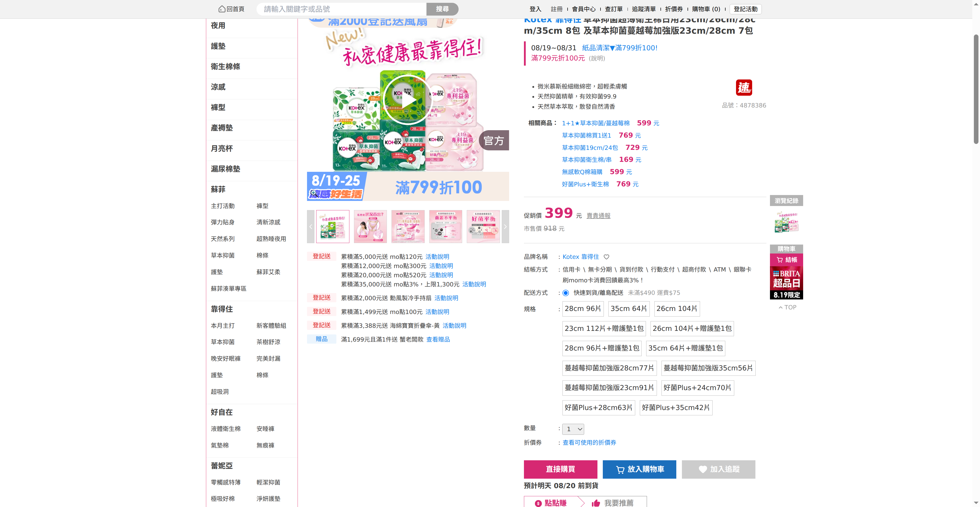The width and height of the screenshot is (980, 507).
Task: Click the 我要推薦 thumbs-up button
Action: 612,503
